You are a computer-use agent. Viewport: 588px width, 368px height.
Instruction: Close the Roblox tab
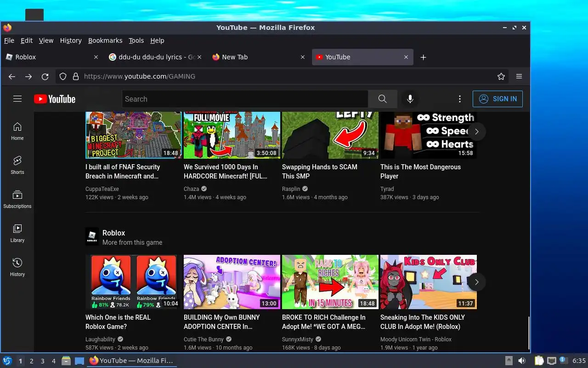point(96,57)
